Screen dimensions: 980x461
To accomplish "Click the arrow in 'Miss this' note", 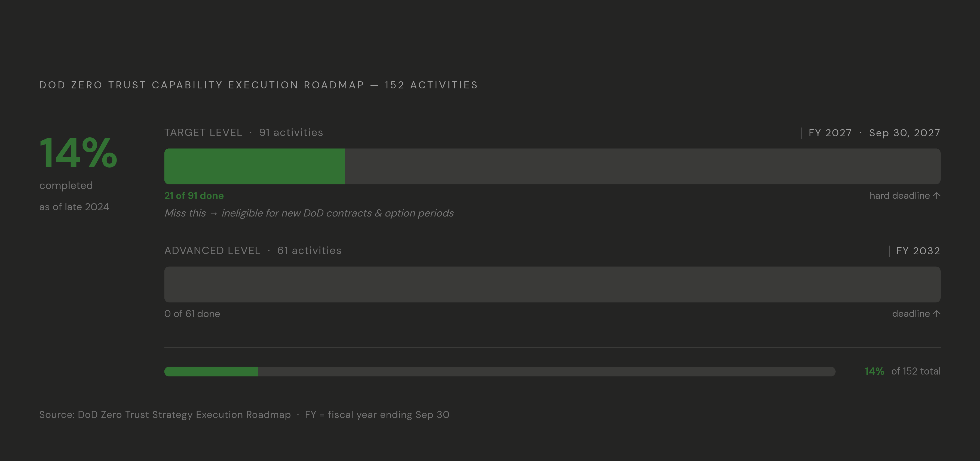I will [213, 214].
